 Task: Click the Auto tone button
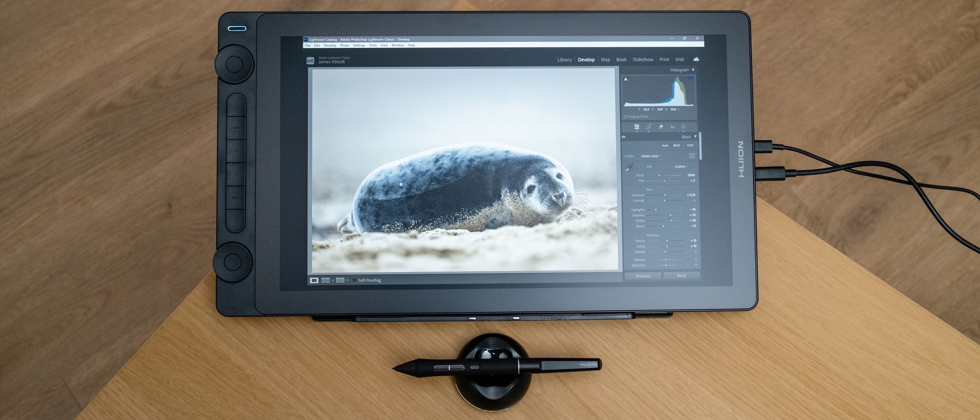click(x=665, y=145)
